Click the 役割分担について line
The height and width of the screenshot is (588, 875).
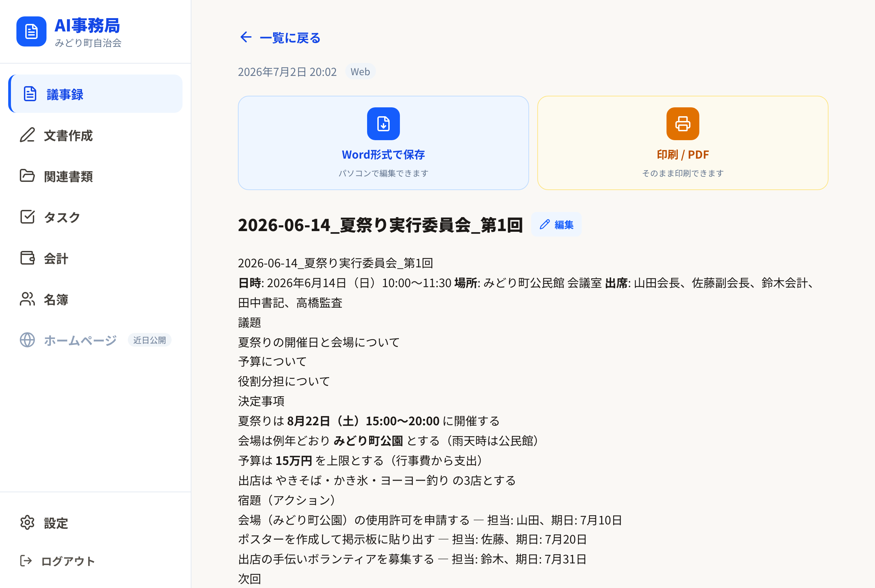click(x=284, y=382)
